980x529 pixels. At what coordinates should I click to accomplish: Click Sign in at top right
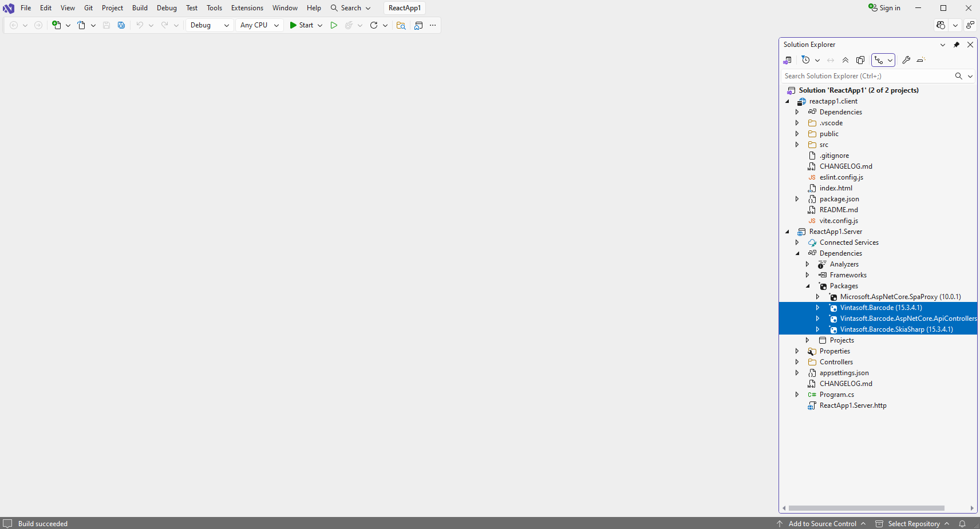coord(884,8)
